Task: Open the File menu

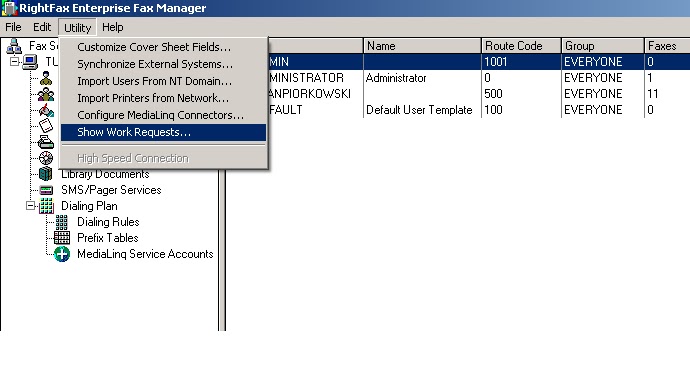Action: pyautogui.click(x=13, y=27)
